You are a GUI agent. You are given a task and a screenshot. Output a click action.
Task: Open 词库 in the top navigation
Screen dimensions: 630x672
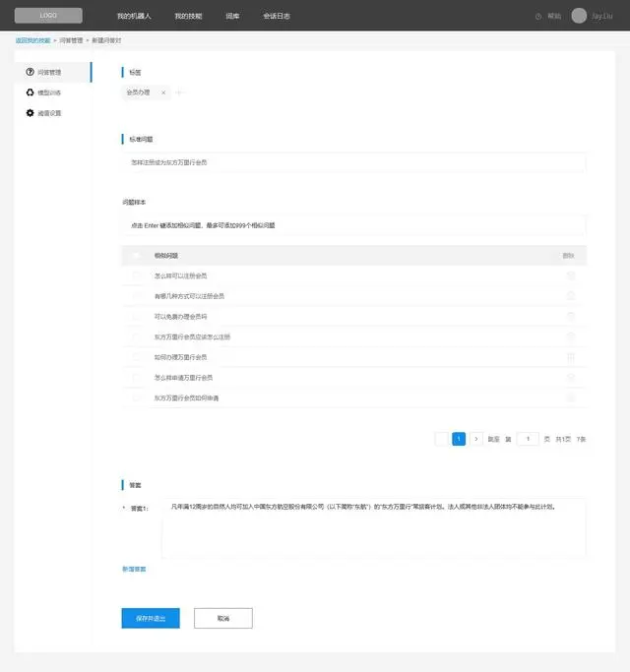(x=232, y=16)
